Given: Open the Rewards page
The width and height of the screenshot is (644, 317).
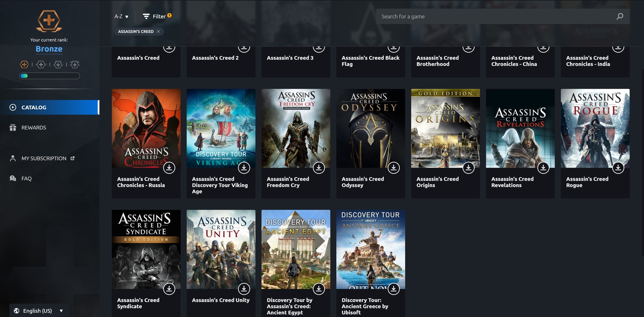Looking at the screenshot, I should coord(34,127).
